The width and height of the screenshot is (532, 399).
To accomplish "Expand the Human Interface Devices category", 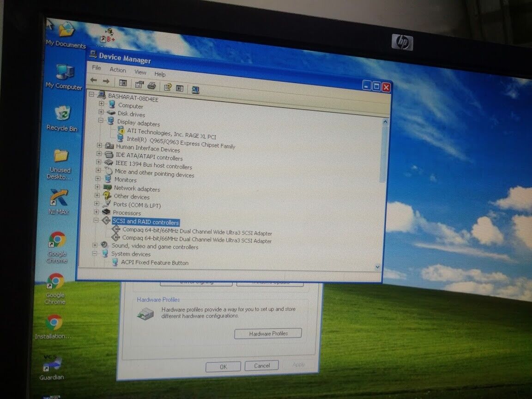I will (x=99, y=145).
